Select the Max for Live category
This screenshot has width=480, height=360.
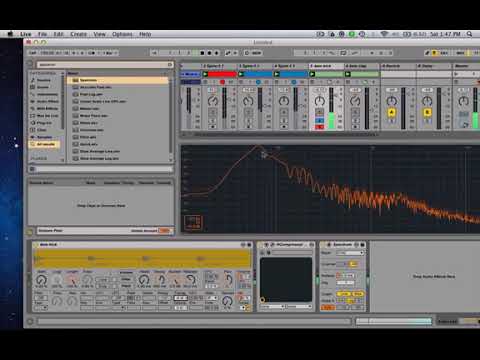tap(45, 115)
